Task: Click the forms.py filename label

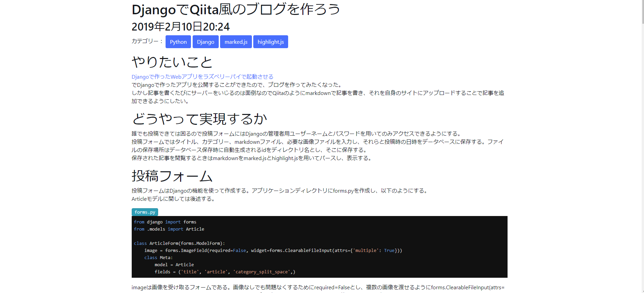Action: (x=145, y=212)
